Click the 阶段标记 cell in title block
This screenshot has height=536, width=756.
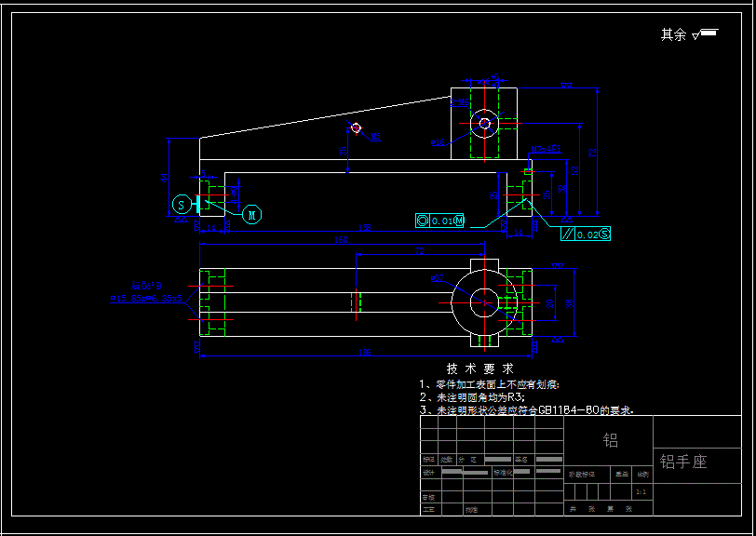coord(582,475)
